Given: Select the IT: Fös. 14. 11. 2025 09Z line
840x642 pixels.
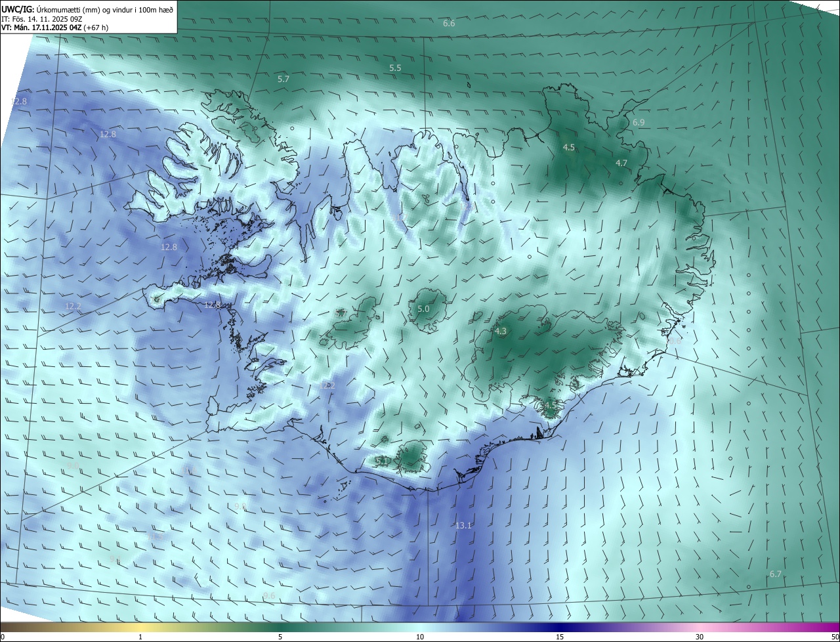Looking at the screenshot, I should point(41,18).
